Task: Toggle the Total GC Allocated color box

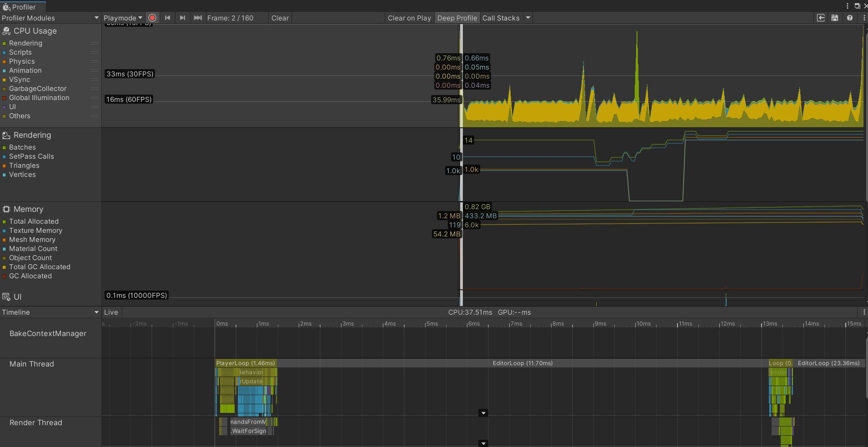Action: click(5, 267)
